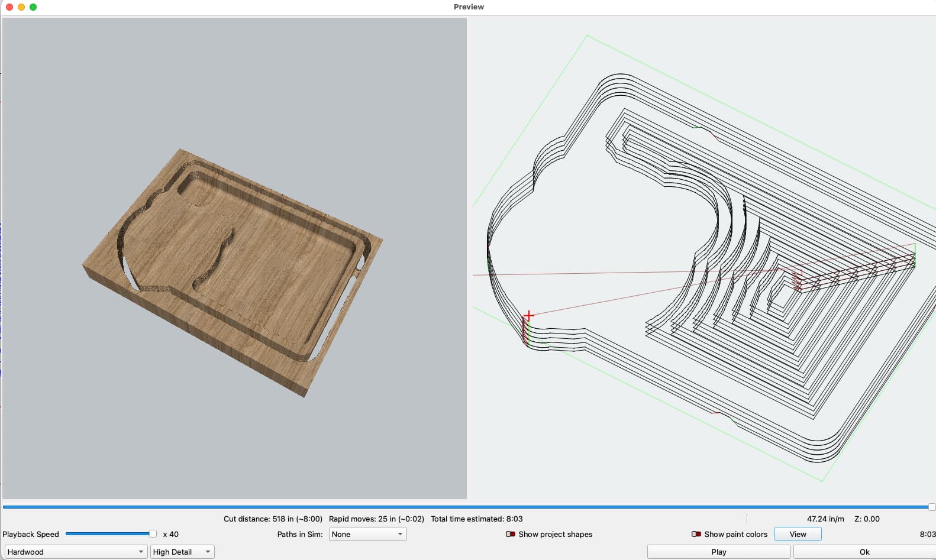Maximize the Preview window with green button

(x=33, y=7)
